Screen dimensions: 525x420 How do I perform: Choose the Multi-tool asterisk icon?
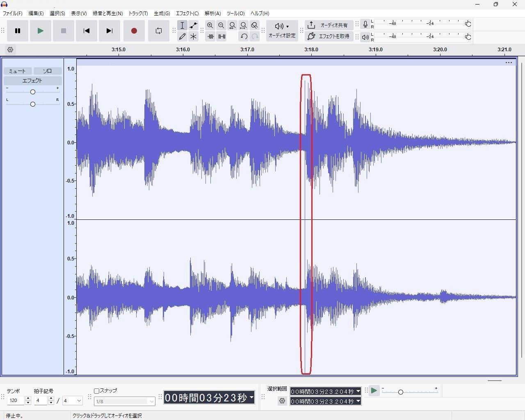(193, 37)
